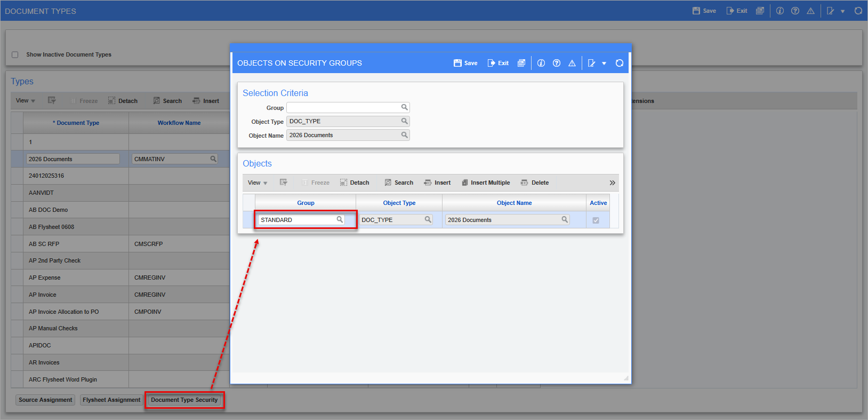Toggle the Active checkbox for 2026 Documents
Image resolution: width=868 pixels, height=420 pixels.
click(596, 220)
